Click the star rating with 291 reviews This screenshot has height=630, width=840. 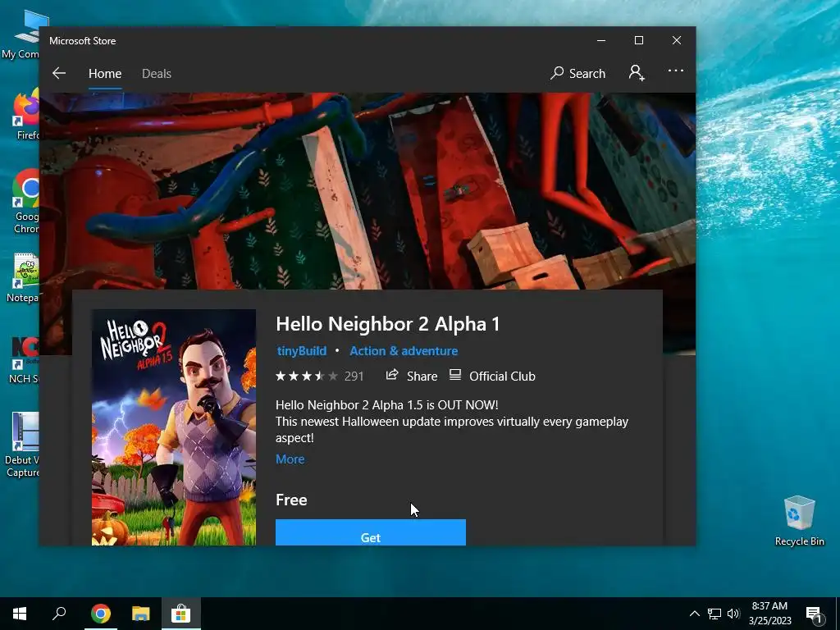pos(319,376)
